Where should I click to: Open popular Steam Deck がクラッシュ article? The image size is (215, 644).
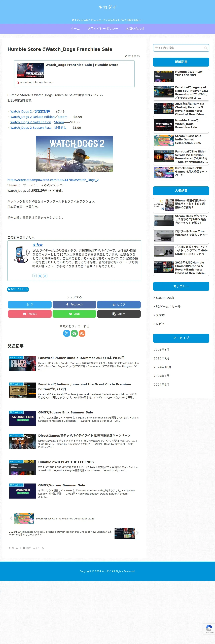pos(181,221)
